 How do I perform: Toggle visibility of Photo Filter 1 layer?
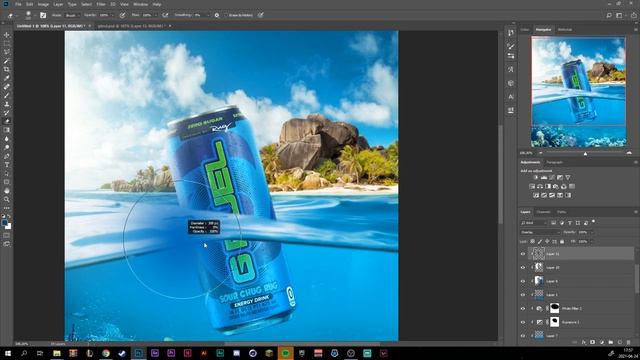pos(523,309)
